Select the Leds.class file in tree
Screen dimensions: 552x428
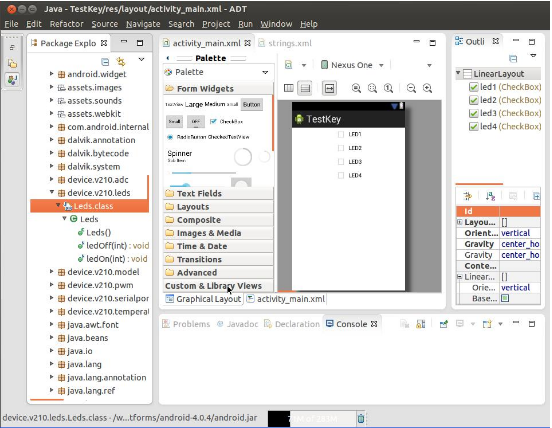click(90, 206)
